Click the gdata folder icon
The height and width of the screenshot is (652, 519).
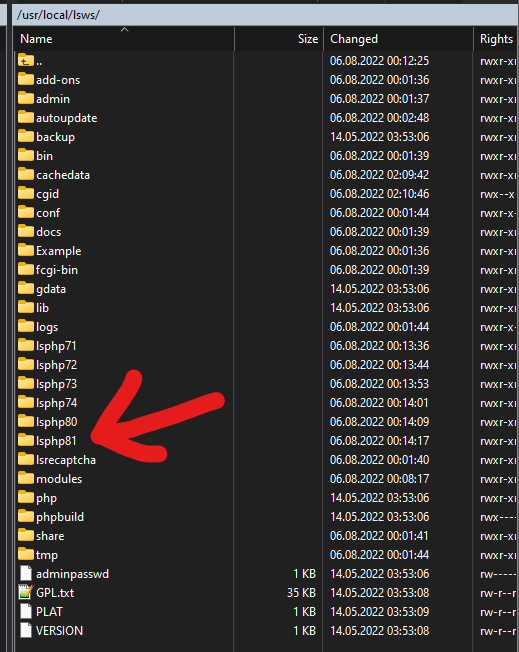tap(26, 288)
